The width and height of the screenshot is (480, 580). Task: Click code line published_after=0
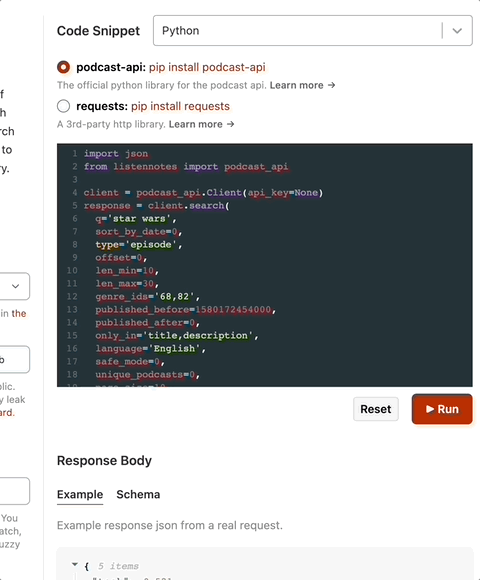pos(148,323)
